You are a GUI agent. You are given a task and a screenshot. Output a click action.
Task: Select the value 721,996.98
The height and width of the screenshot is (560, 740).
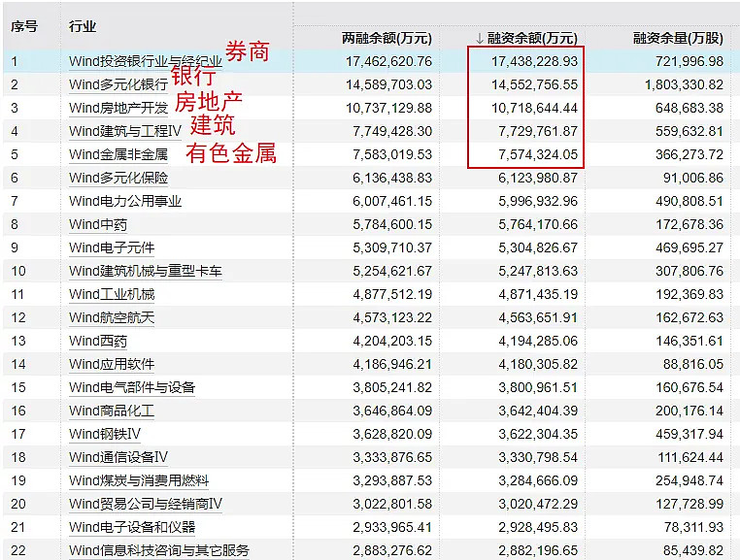pyautogui.click(x=690, y=61)
